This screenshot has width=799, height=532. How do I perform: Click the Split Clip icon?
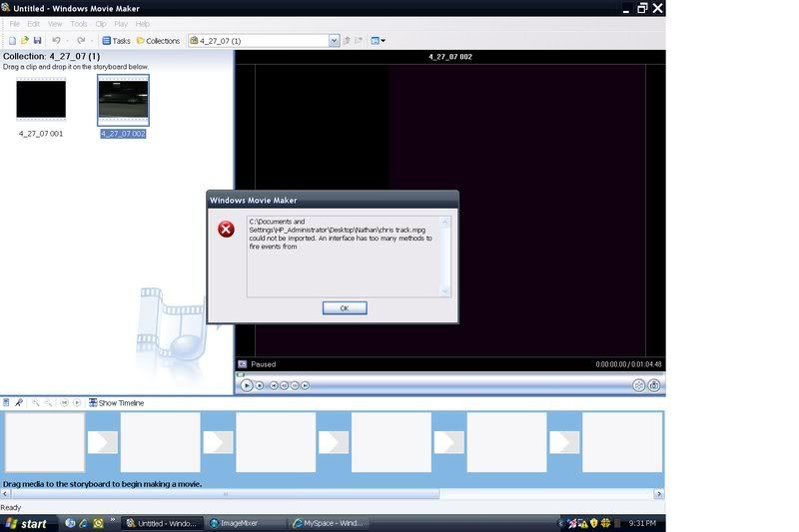click(638, 385)
